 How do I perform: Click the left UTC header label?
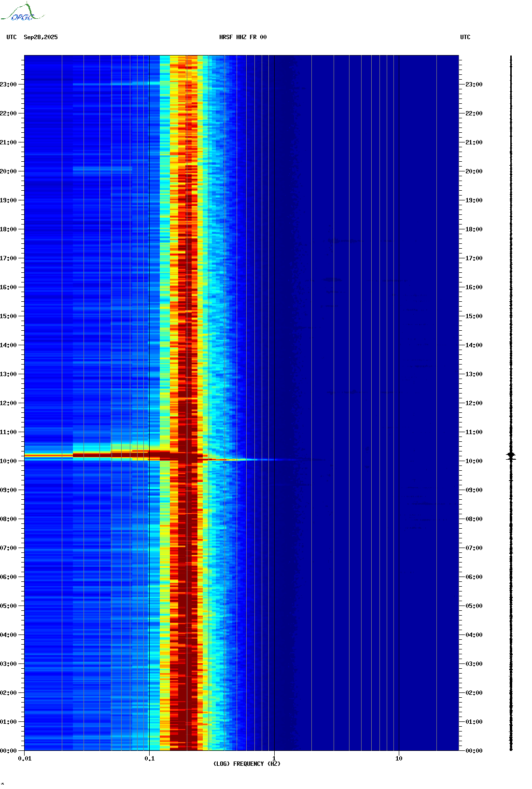click(12, 37)
